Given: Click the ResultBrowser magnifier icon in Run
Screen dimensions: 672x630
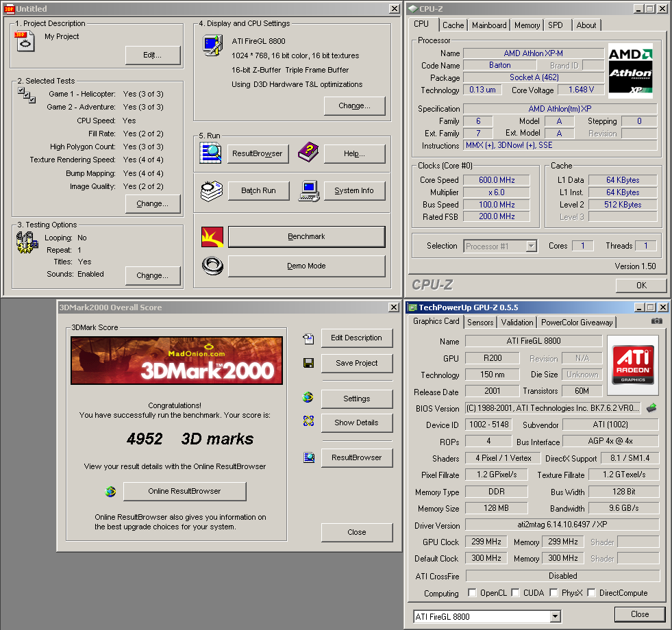Looking at the screenshot, I should 212,153.
